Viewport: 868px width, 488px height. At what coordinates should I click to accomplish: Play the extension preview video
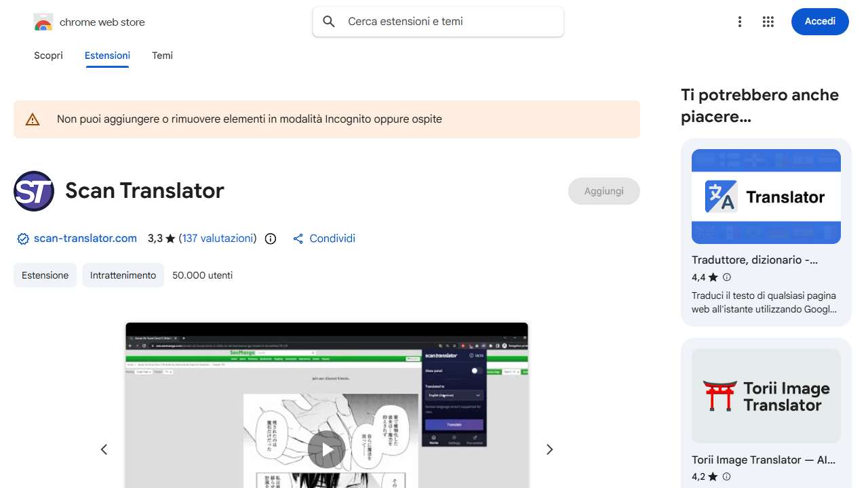click(x=327, y=449)
